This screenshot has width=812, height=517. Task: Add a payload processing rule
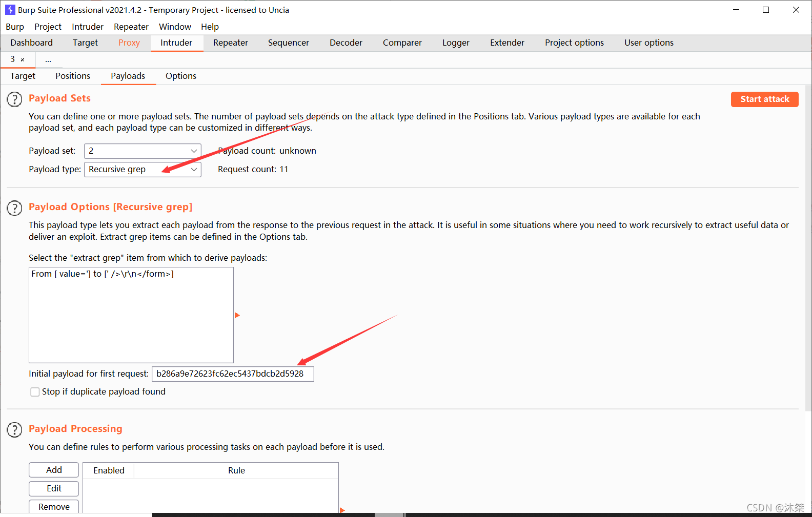tap(54, 470)
